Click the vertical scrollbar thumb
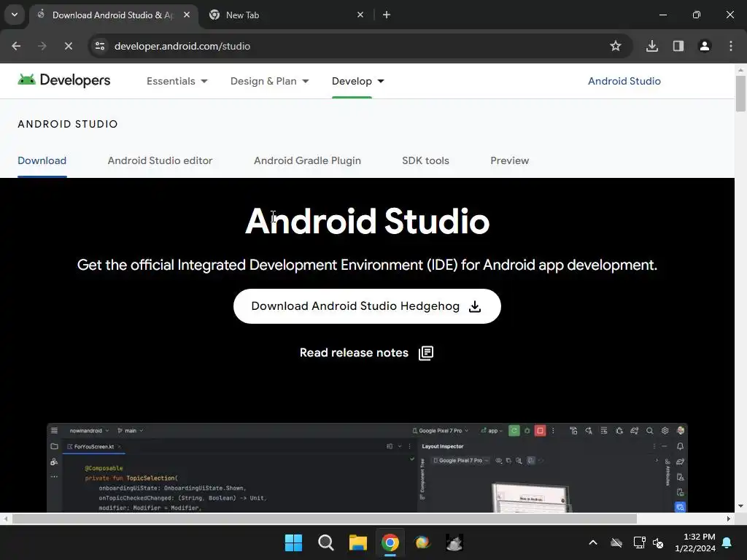Viewport: 747px width, 560px height. (740, 93)
